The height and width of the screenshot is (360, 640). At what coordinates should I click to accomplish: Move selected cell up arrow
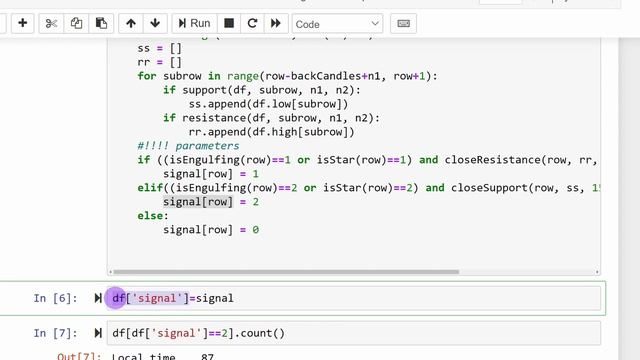(131, 23)
